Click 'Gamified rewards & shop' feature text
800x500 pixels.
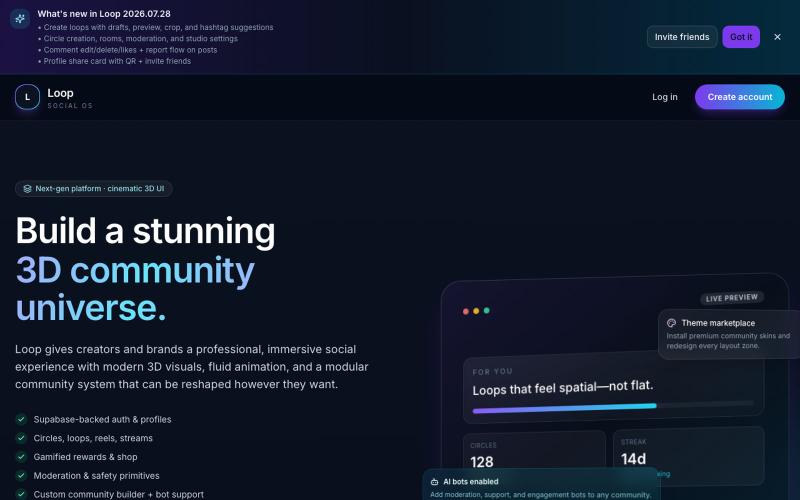point(85,457)
